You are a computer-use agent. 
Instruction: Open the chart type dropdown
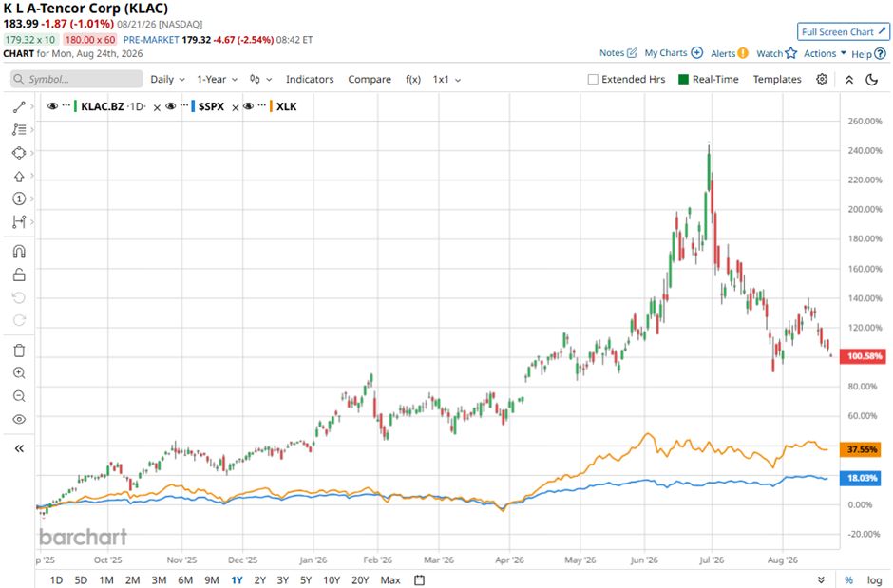point(260,79)
